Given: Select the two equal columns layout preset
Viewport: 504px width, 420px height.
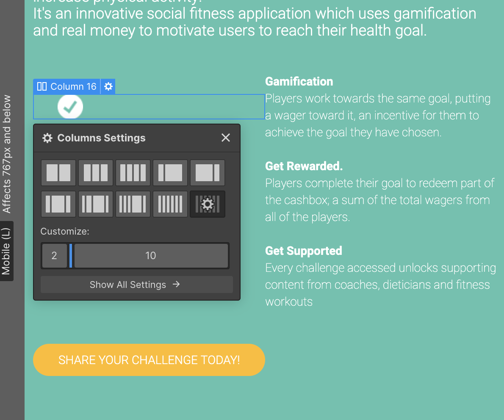Looking at the screenshot, I should [58, 173].
